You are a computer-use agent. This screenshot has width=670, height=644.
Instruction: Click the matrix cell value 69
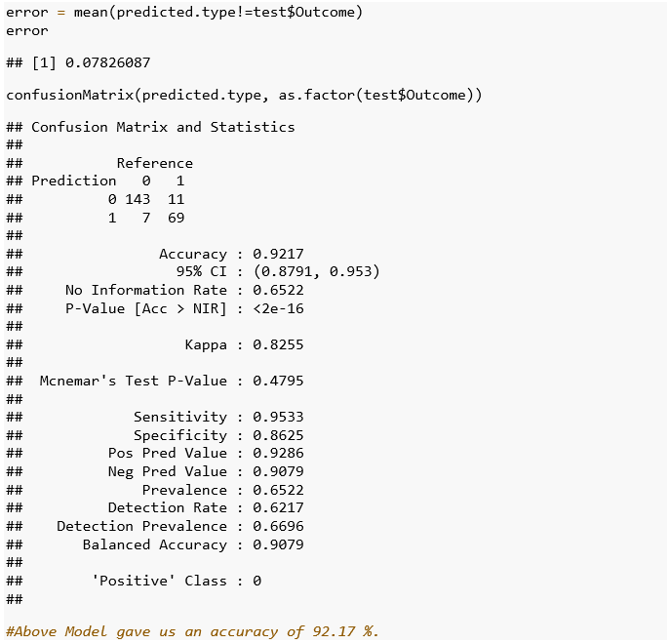(177, 218)
